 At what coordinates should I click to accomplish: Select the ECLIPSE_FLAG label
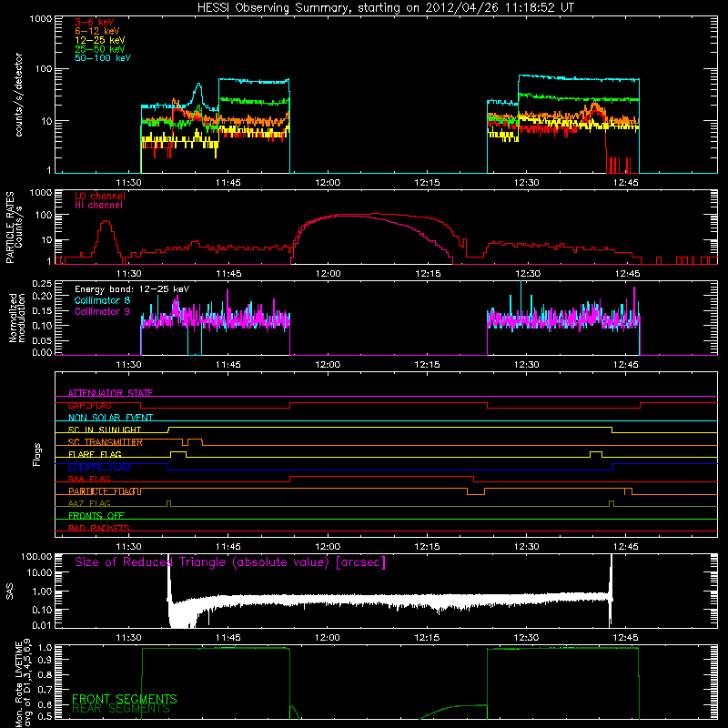point(99,467)
